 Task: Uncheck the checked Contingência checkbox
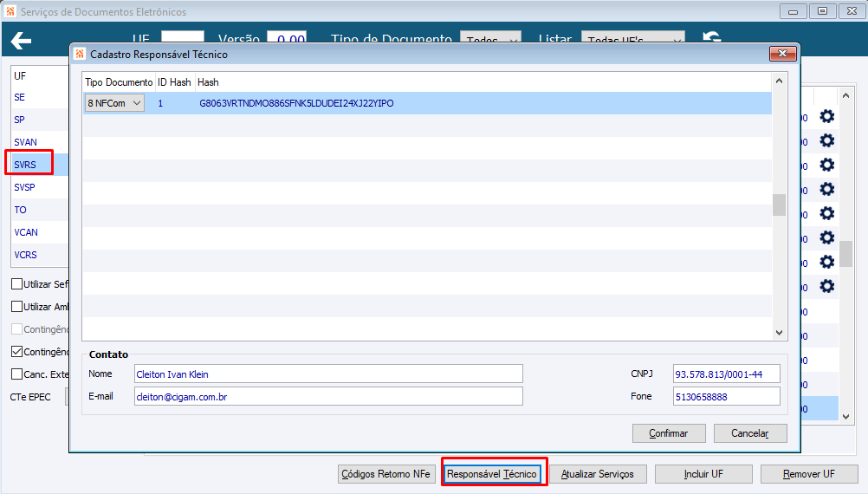tap(17, 352)
